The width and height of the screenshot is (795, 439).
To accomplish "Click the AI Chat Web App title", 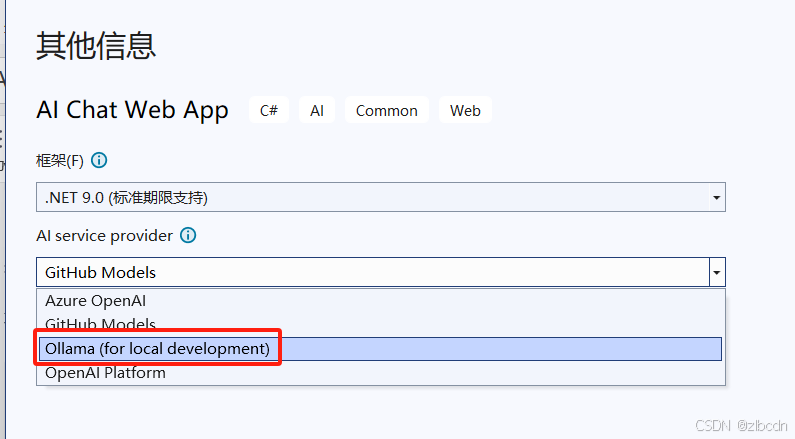I will click(x=132, y=110).
